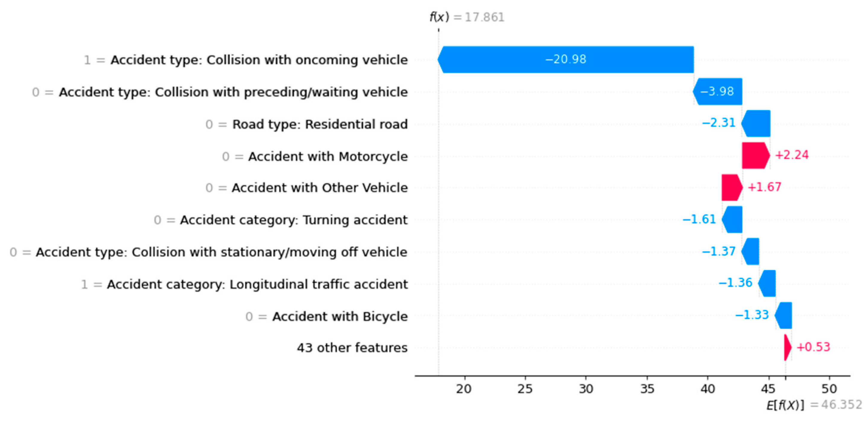Click the blue Residential road bar

click(756, 123)
